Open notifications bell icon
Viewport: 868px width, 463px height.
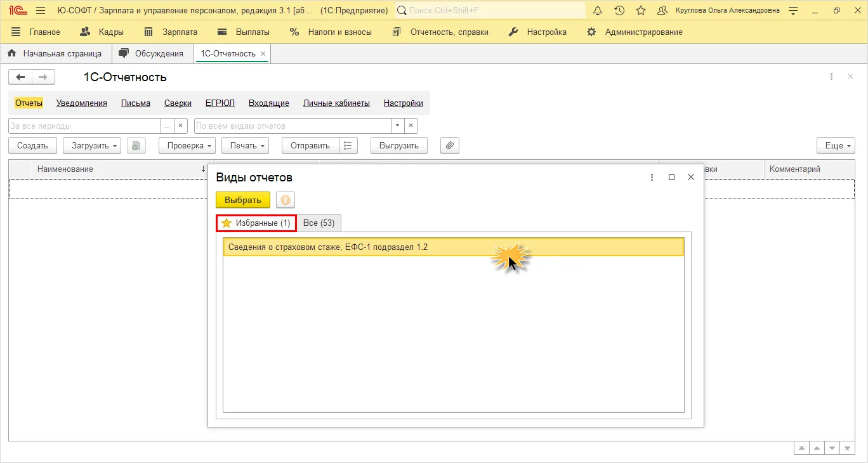point(598,10)
